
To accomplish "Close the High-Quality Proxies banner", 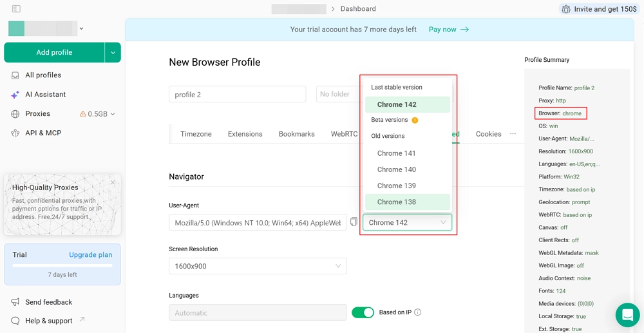I will (113, 182).
